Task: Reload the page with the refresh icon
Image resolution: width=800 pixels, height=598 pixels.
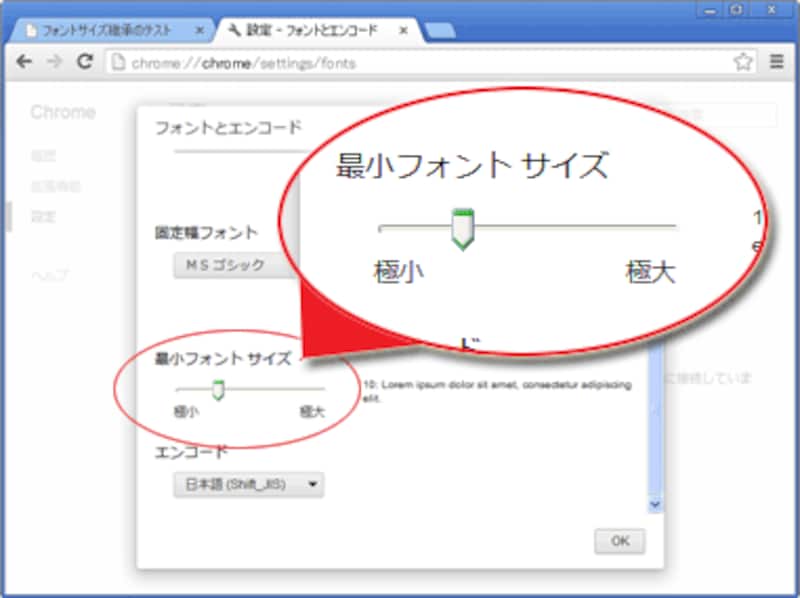Action: pyautogui.click(x=85, y=62)
